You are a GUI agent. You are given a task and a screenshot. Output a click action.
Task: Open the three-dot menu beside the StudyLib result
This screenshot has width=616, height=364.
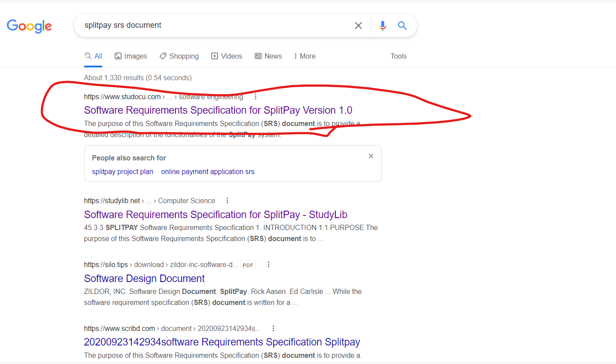[x=227, y=200]
